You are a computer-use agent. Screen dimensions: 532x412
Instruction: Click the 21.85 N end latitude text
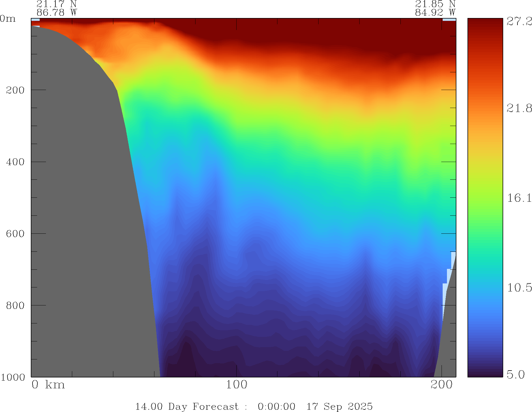point(435,4)
